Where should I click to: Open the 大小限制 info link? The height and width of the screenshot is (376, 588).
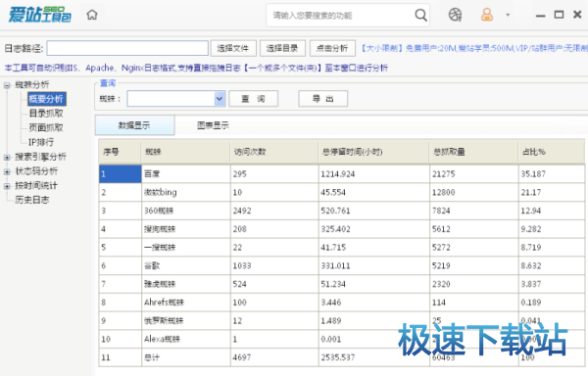click(474, 48)
